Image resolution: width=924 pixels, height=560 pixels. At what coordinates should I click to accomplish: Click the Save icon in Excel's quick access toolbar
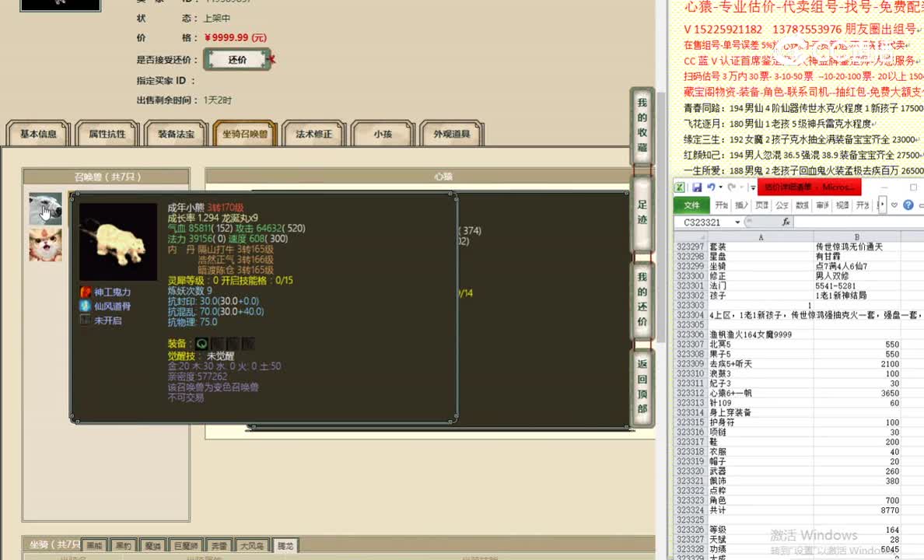coord(698,187)
